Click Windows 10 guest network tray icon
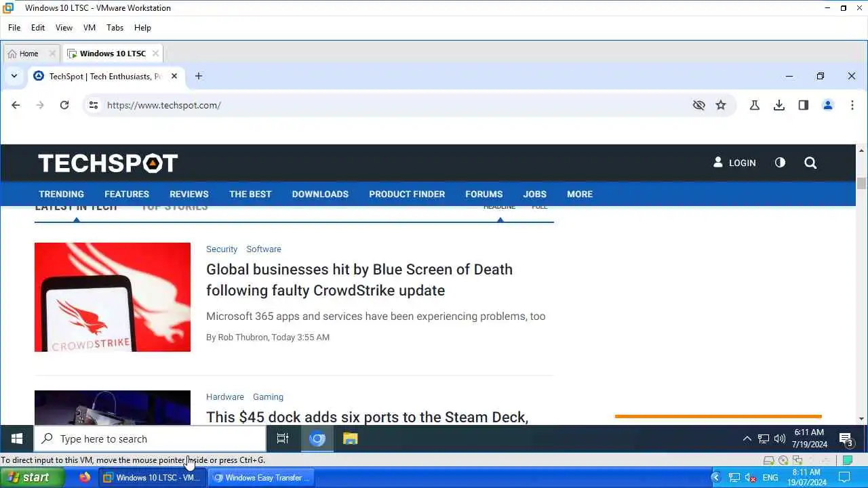 pyautogui.click(x=764, y=439)
